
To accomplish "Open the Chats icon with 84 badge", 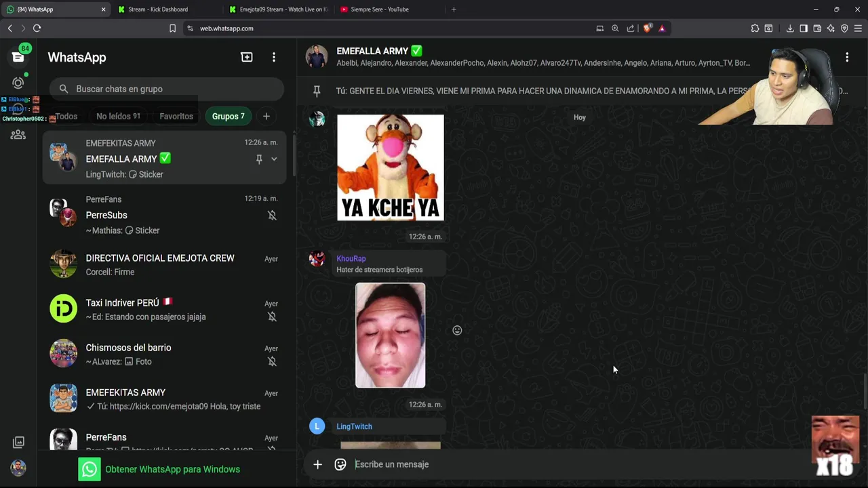I will [x=18, y=57].
